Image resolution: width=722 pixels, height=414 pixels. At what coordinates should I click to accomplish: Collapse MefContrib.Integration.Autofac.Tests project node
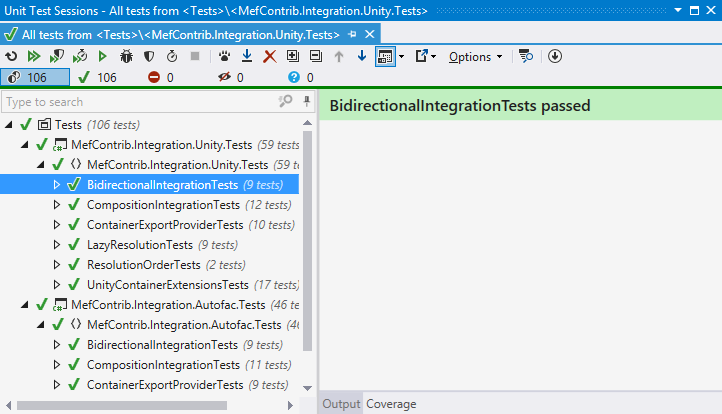[x=24, y=305]
